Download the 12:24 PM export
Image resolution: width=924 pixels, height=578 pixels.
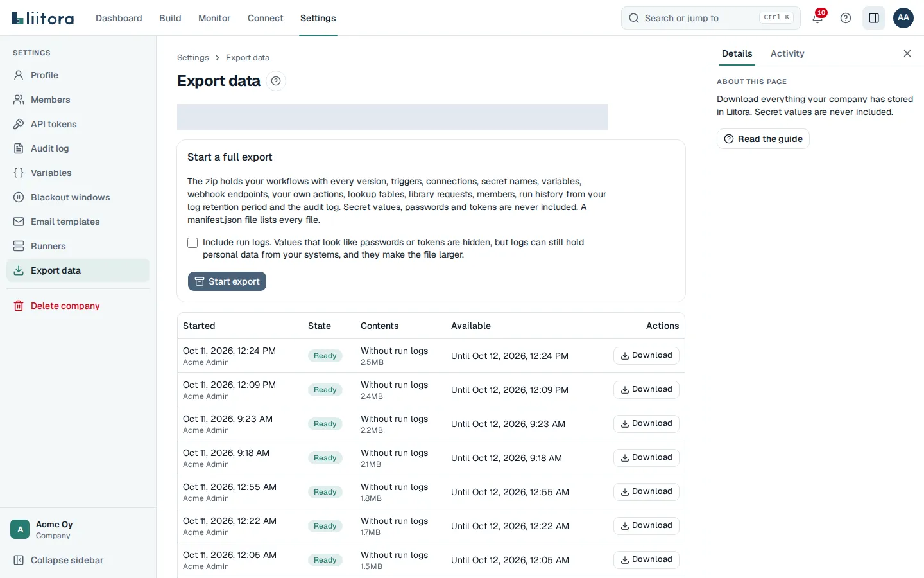646,356
